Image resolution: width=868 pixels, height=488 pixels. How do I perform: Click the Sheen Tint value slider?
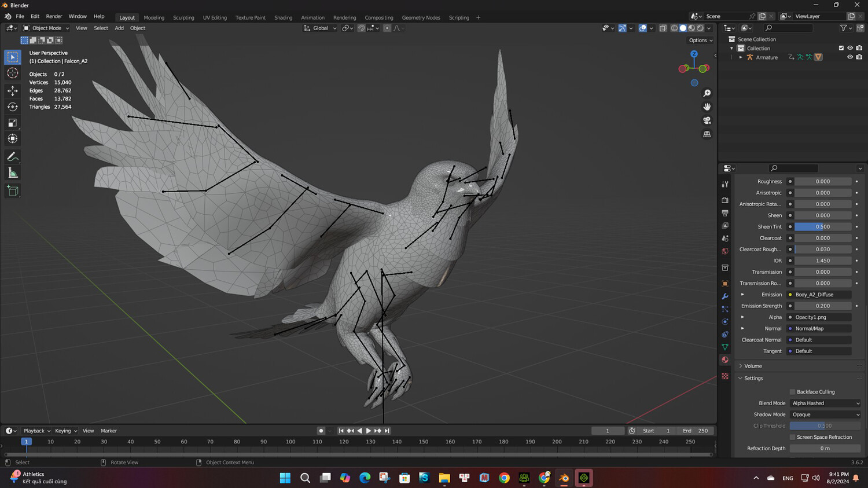click(822, 227)
